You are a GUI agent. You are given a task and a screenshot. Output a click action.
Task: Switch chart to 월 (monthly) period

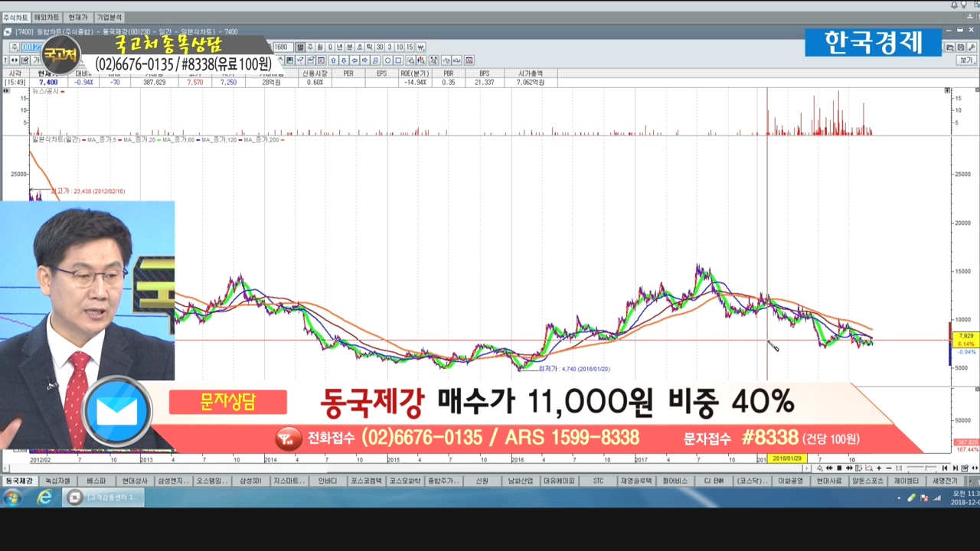[x=320, y=47]
